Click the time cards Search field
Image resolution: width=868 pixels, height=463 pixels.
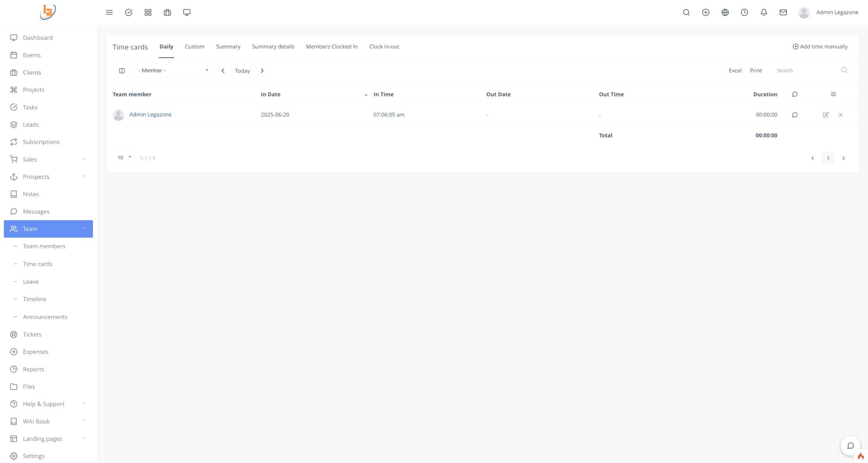807,70
